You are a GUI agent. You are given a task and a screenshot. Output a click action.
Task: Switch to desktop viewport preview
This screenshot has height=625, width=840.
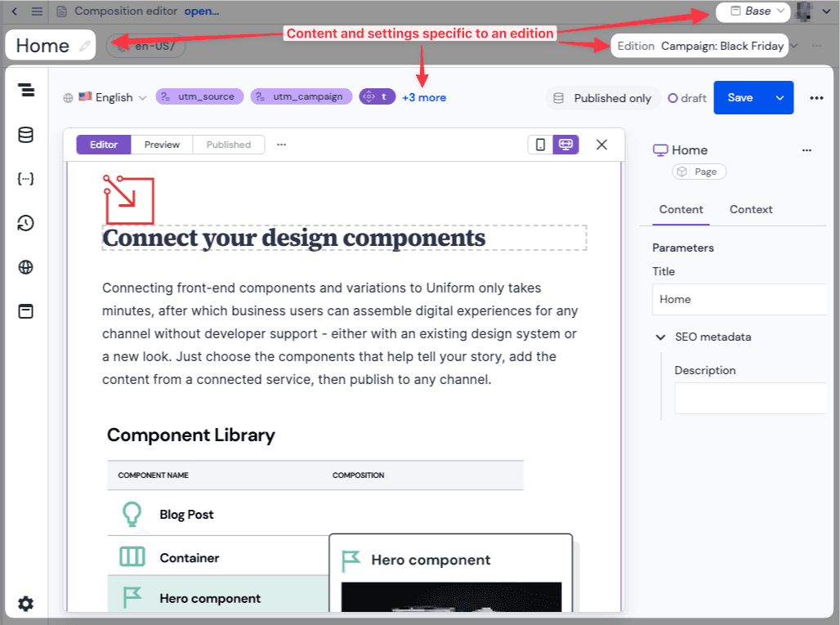pyautogui.click(x=565, y=145)
